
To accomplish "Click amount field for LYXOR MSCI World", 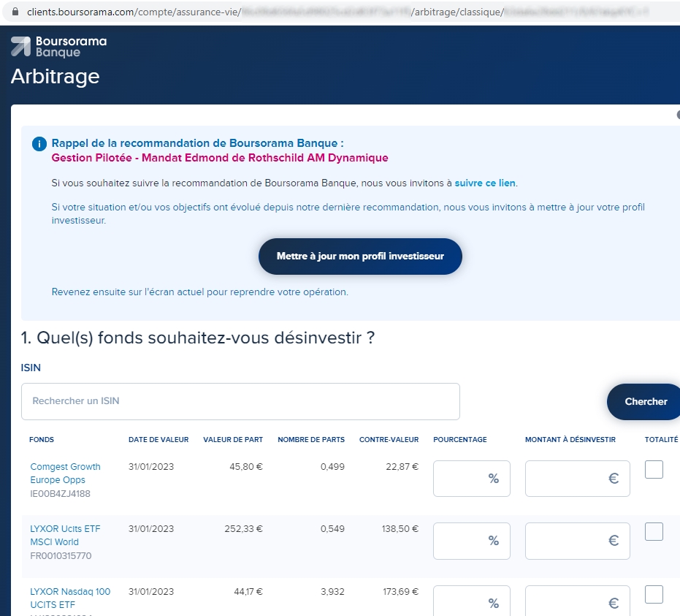I will tap(577, 541).
